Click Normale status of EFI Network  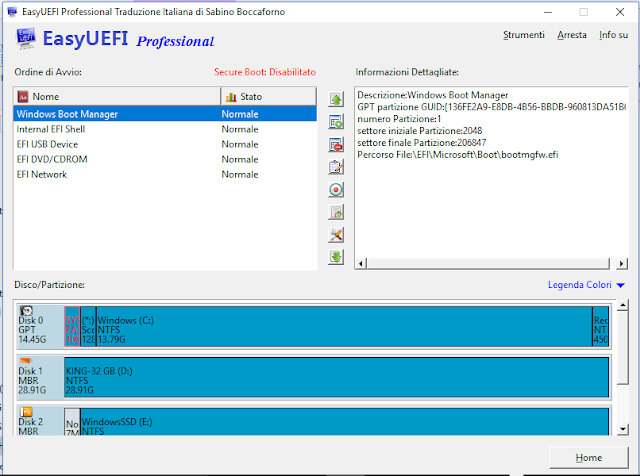240,174
